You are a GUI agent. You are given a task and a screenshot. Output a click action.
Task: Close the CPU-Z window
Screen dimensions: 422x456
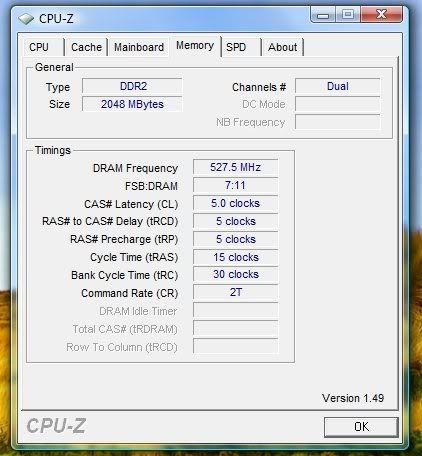click(x=381, y=15)
